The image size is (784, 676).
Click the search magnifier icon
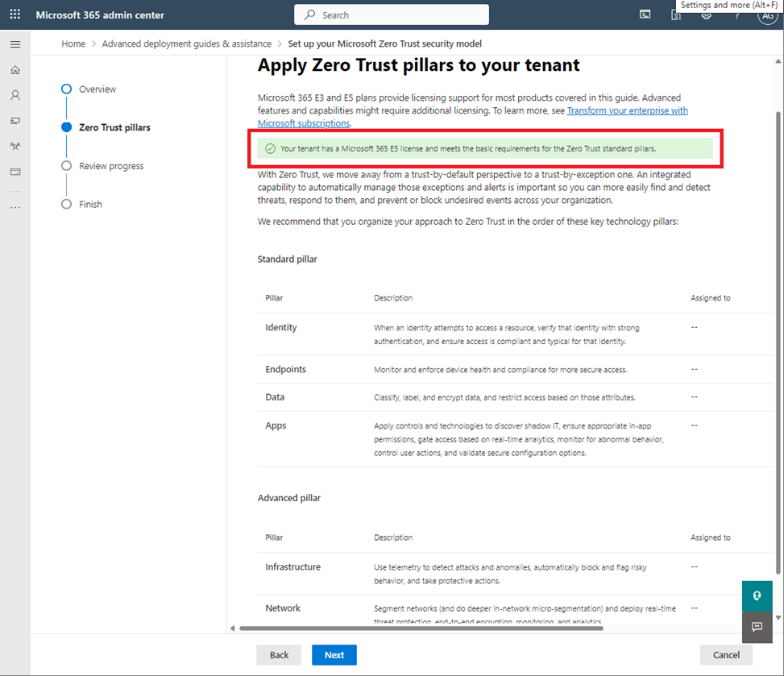click(x=310, y=15)
